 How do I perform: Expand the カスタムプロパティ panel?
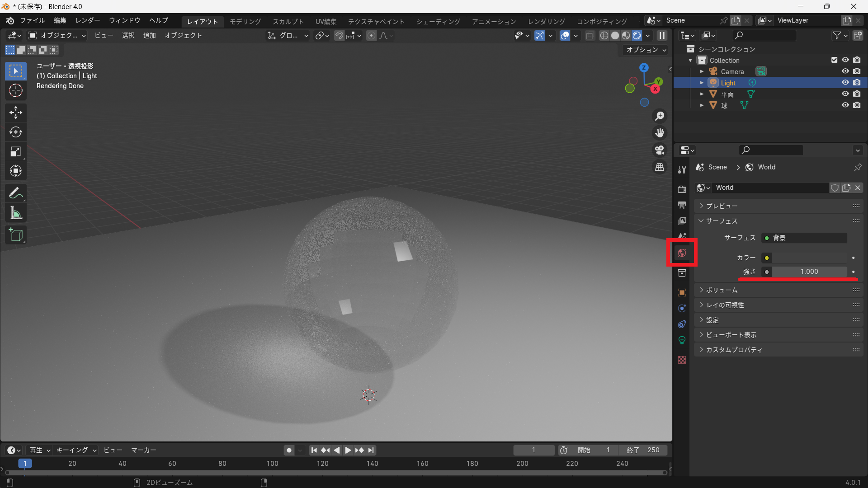pyautogui.click(x=778, y=350)
